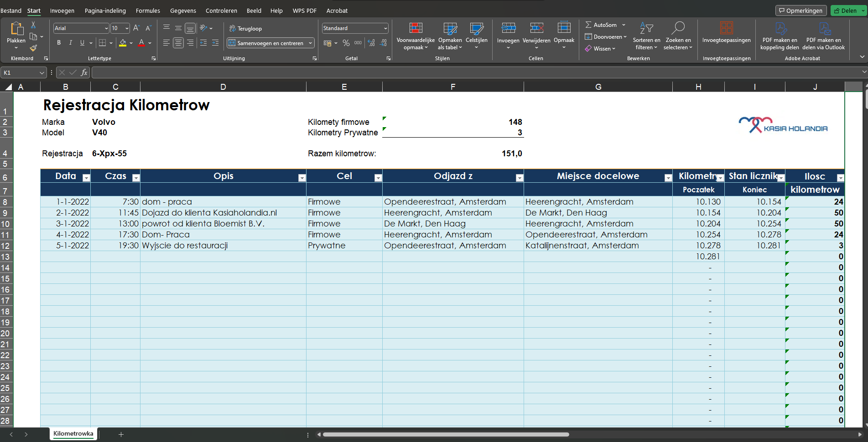Screen dimensions: 868x442
Task: Open the Czas column filter dropdown
Action: 136,178
